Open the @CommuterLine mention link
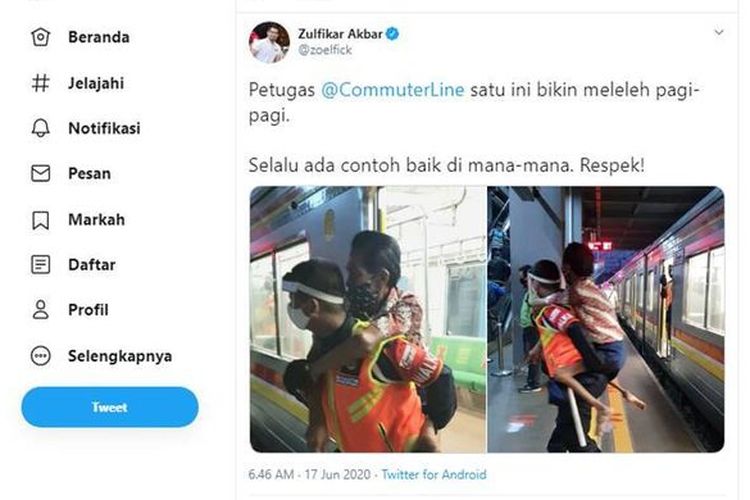The image size is (750, 500). pos(393,90)
